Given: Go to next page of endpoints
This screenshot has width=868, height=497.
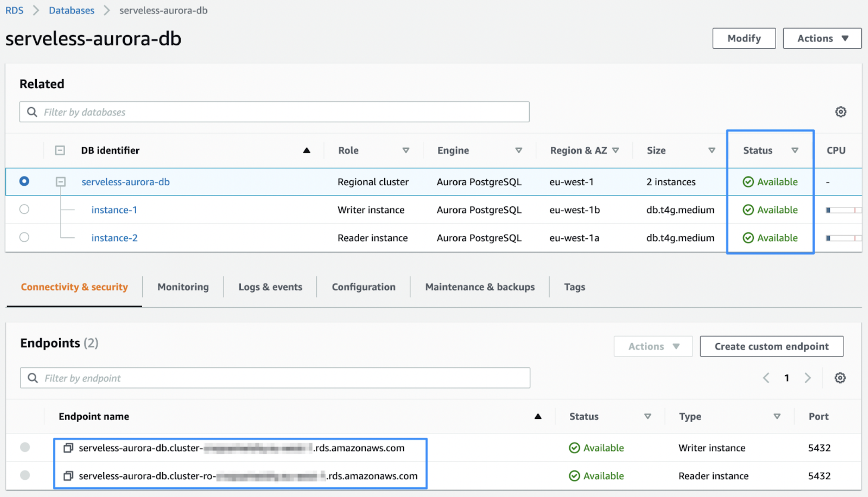Looking at the screenshot, I should coord(808,378).
